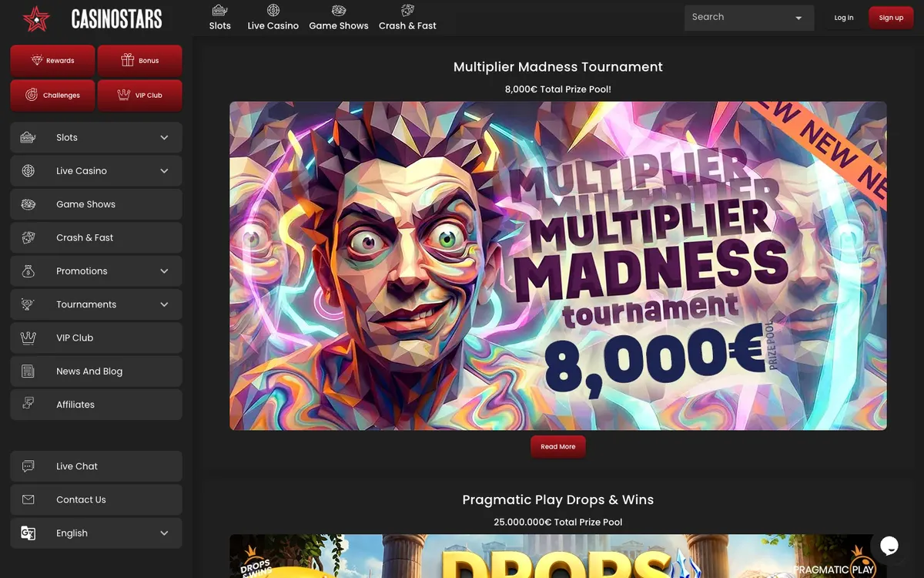Click the Live Chat sidebar link
The width and height of the screenshot is (924, 578).
coord(96,466)
